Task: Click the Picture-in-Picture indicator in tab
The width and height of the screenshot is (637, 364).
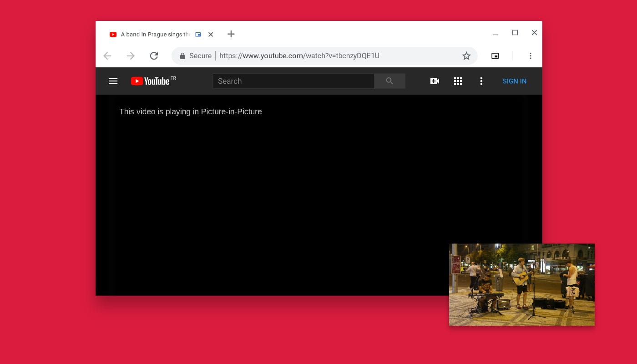Action: pos(198,34)
